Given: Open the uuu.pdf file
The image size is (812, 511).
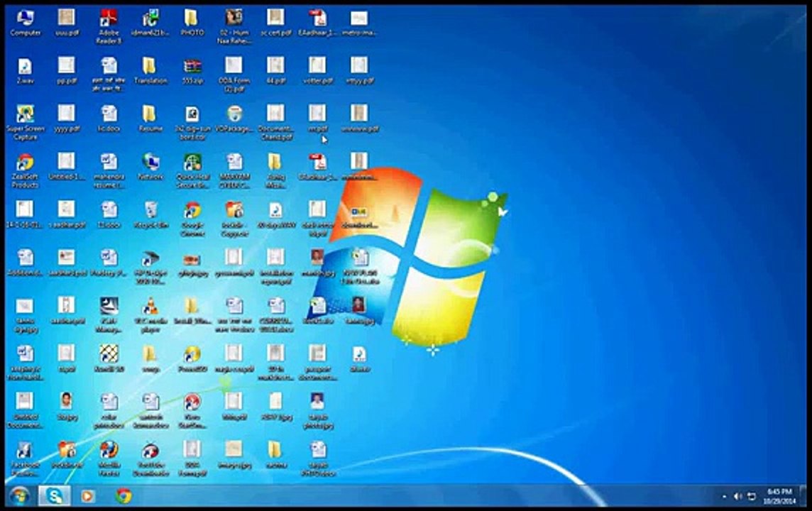Looking at the screenshot, I should pyautogui.click(x=66, y=23).
